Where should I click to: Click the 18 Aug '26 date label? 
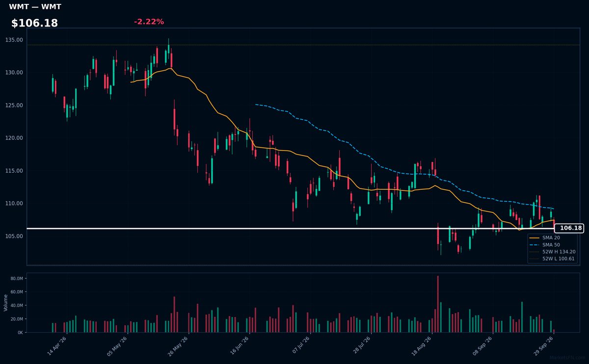pyautogui.click(x=423, y=346)
